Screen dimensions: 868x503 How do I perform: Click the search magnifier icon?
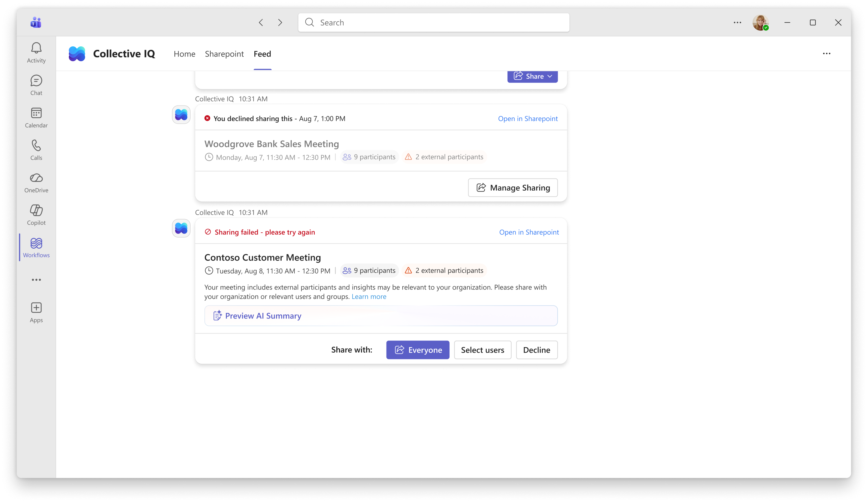tap(309, 22)
